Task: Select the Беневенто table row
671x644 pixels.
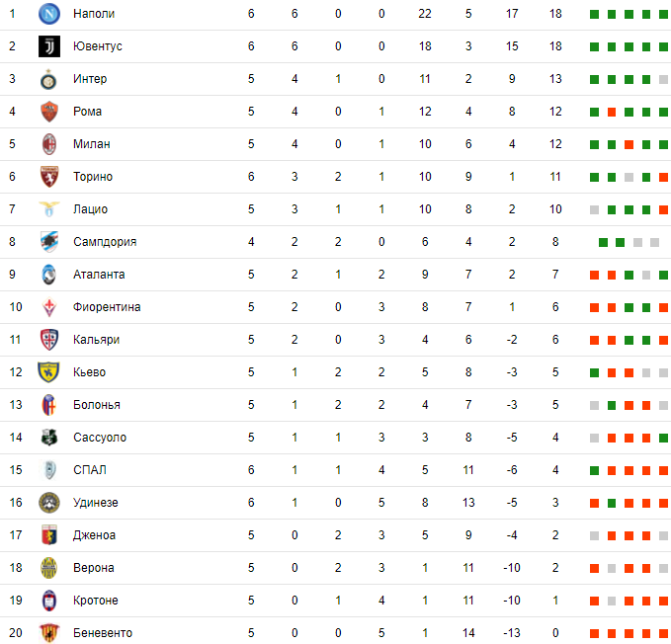Action: (336, 632)
